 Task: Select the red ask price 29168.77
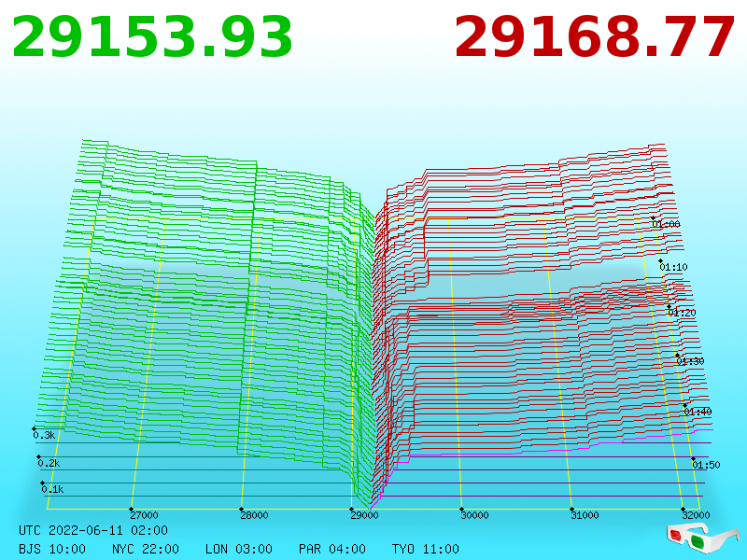click(594, 37)
